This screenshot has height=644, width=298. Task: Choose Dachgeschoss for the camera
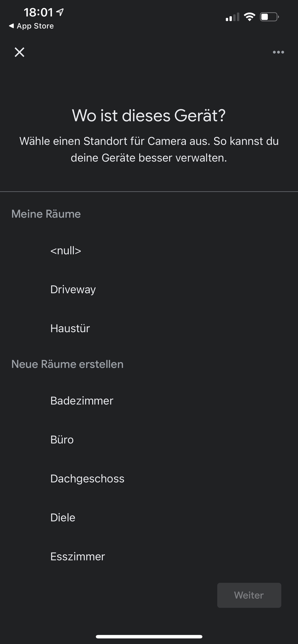pyautogui.click(x=87, y=478)
